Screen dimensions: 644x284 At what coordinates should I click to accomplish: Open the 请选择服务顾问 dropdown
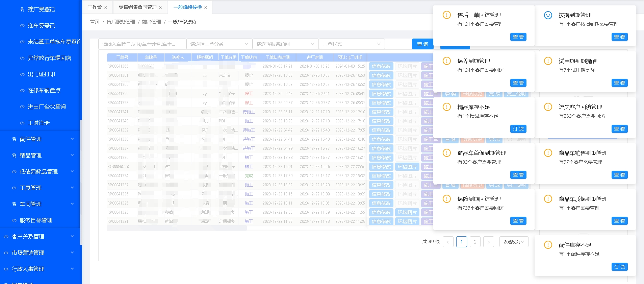coord(286,44)
